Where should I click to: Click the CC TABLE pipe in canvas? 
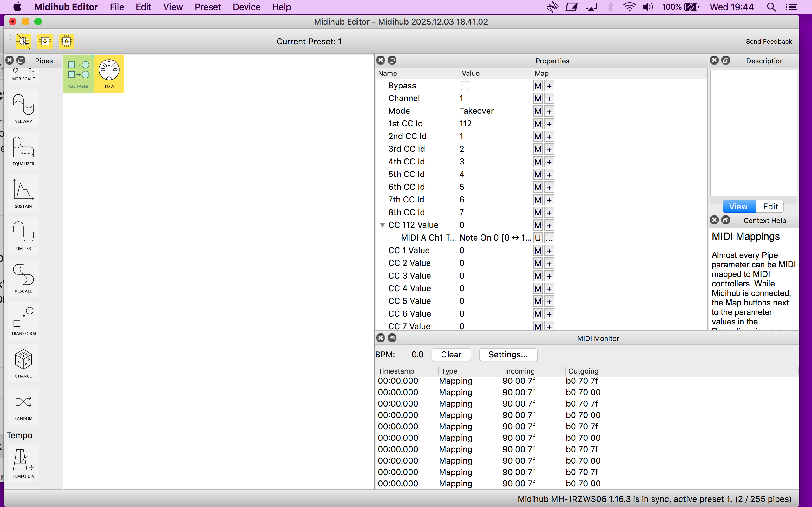click(x=79, y=74)
